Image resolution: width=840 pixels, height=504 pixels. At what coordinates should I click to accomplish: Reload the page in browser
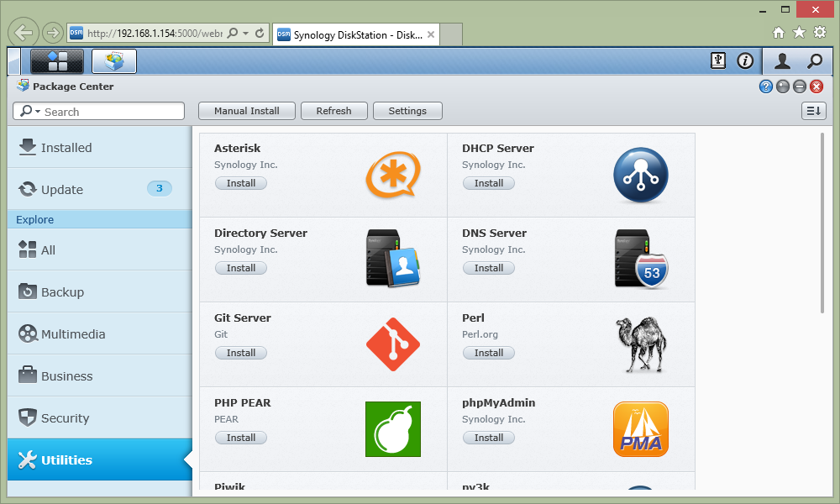click(260, 34)
